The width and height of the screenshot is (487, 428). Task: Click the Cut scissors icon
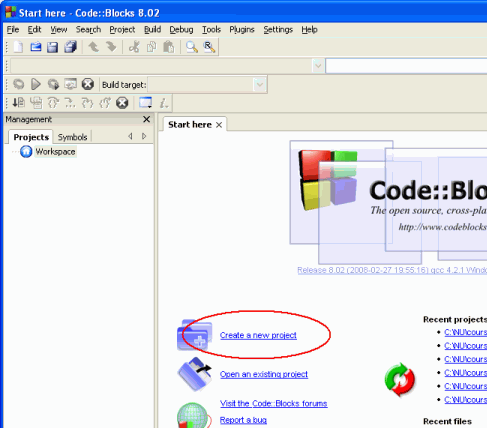(x=134, y=47)
